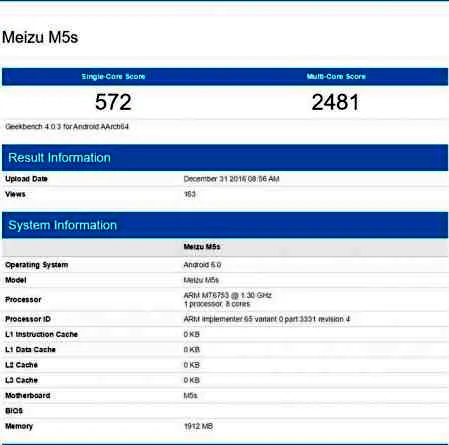This screenshot has height=445, width=449.
Task: Select the Multi-Core Score header
Action: pyautogui.click(x=336, y=77)
